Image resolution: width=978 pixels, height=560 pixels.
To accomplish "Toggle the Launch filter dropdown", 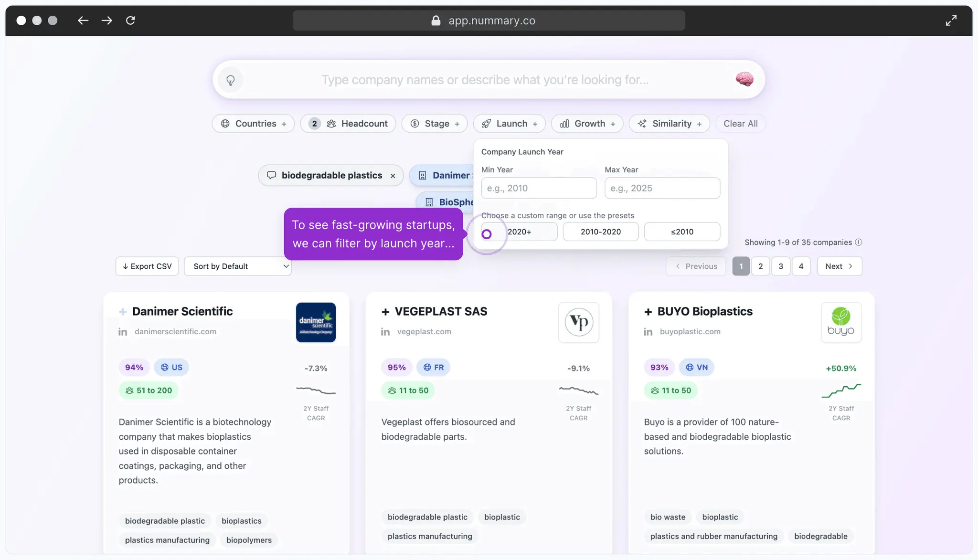I will (x=509, y=124).
